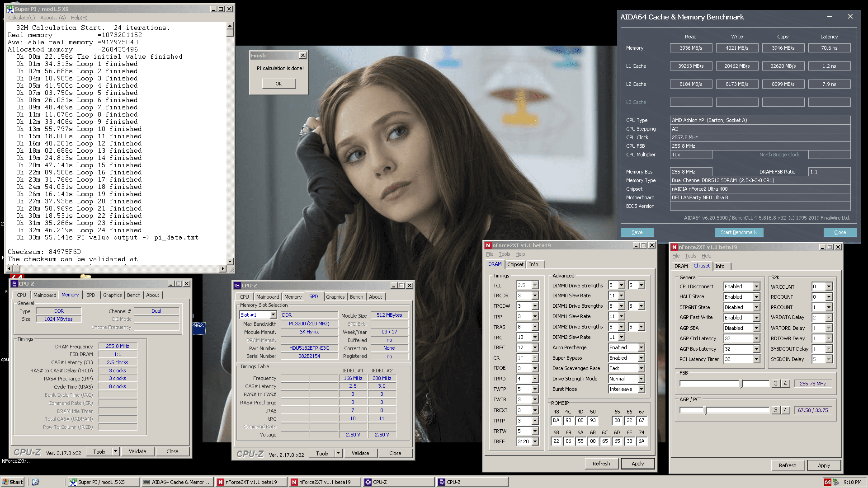Click tray icon left of the clock
868x488 pixels.
click(836, 482)
